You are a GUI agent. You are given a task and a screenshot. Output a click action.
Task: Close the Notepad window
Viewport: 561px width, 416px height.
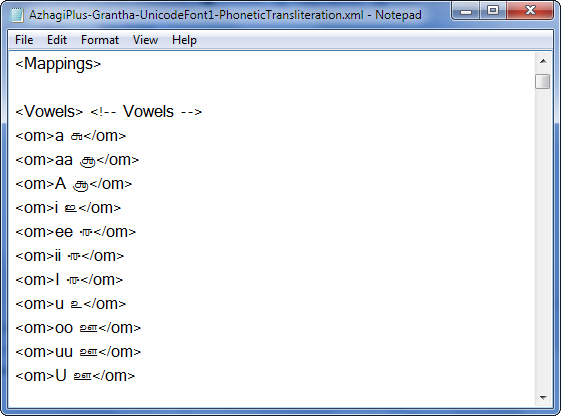pyautogui.click(x=530, y=11)
